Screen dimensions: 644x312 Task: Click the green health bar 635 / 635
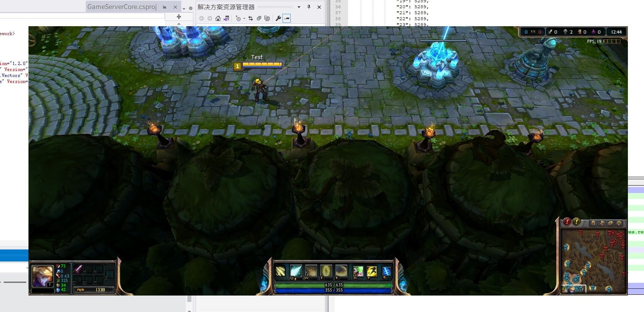click(333, 285)
